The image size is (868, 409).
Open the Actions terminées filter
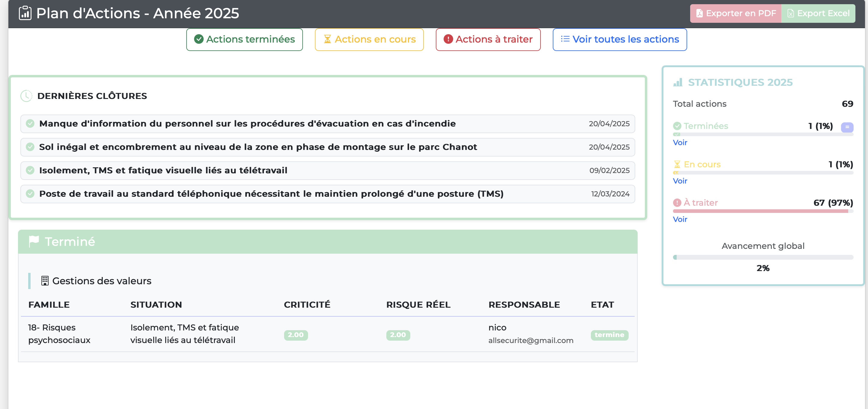pos(245,40)
